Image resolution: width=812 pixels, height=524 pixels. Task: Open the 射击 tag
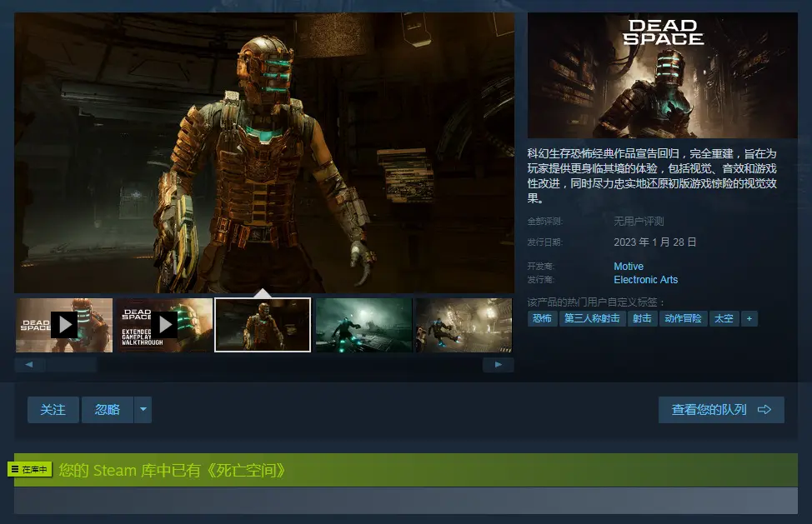[x=642, y=318]
